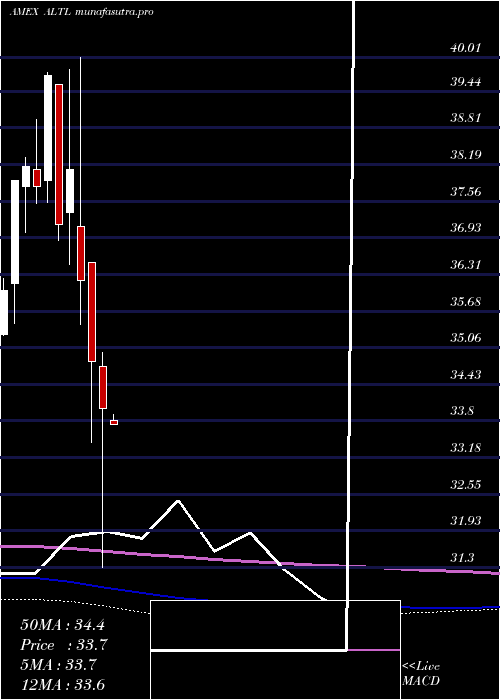This screenshot has height=700, width=500.
Task: Click the 39.44 price axis label
Action: pyautogui.click(x=466, y=82)
